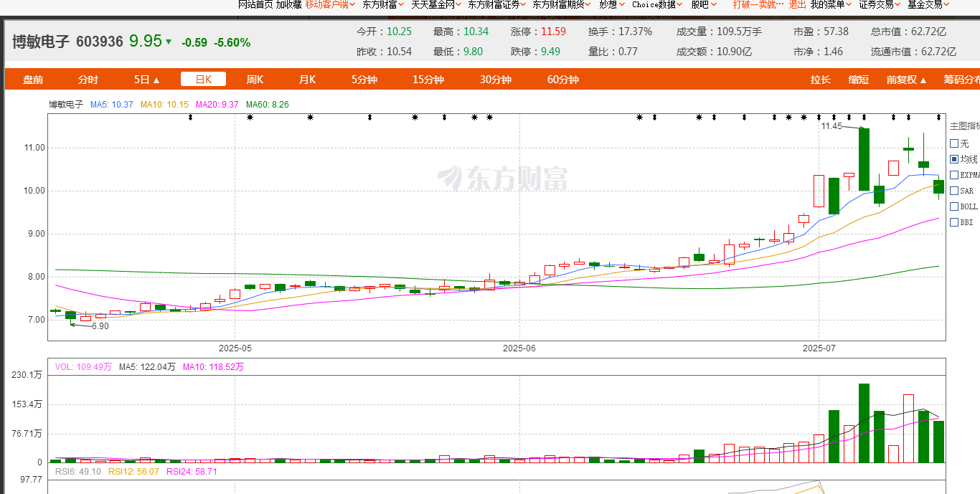Image resolution: width=980 pixels, height=494 pixels.
Task: Click the green down arrow beside price 9.95
Action: pyautogui.click(x=169, y=42)
